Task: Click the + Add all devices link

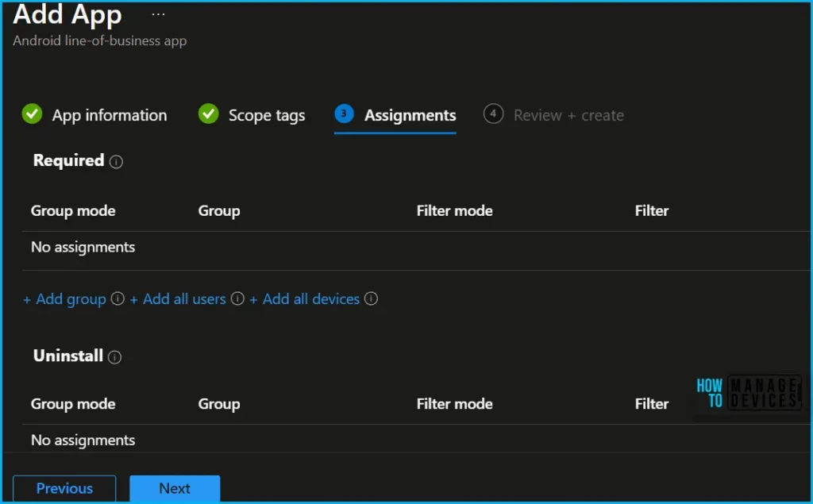Action: (x=304, y=299)
